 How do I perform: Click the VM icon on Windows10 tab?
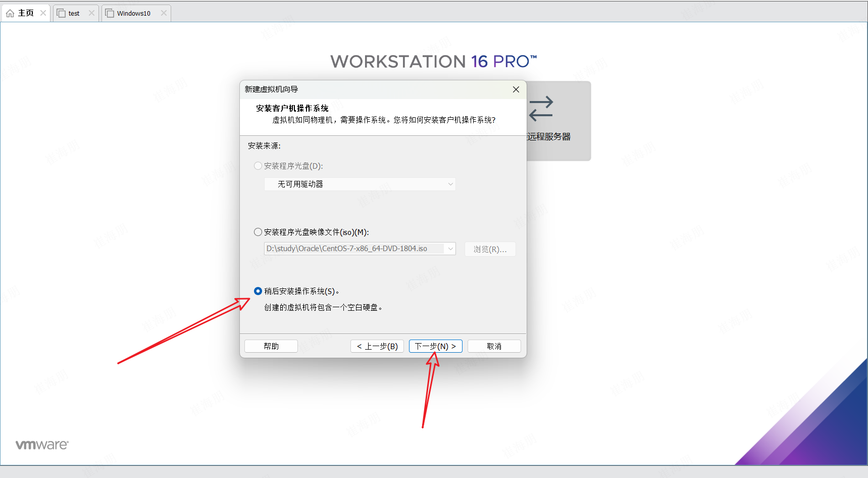[110, 13]
